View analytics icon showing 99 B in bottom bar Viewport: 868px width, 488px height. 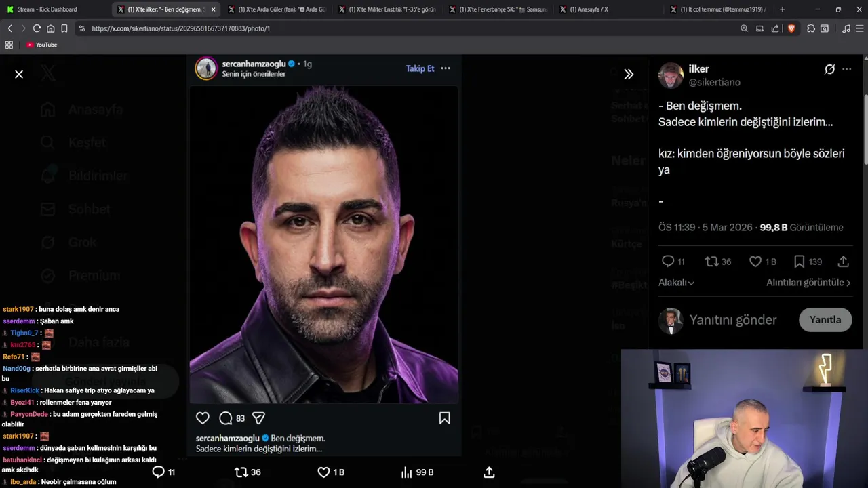point(417,472)
